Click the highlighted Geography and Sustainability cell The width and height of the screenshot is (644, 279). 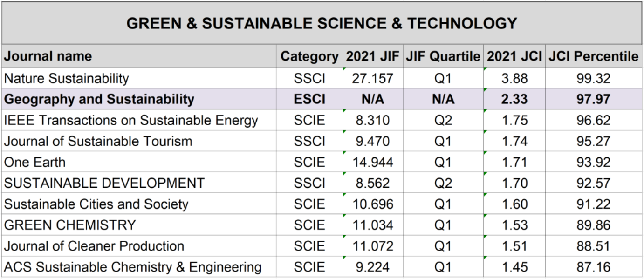coord(99,99)
